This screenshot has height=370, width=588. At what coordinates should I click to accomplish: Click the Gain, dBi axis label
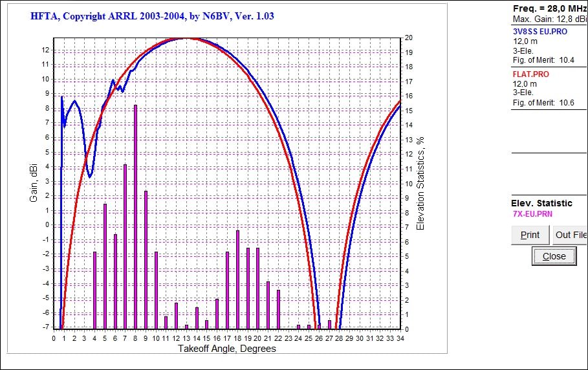coord(34,182)
